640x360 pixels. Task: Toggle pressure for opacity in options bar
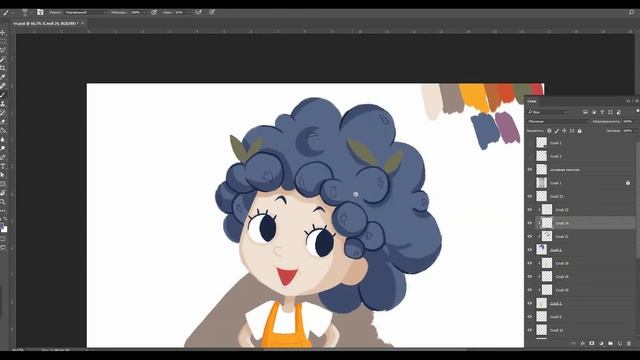pyautogui.click(x=154, y=12)
